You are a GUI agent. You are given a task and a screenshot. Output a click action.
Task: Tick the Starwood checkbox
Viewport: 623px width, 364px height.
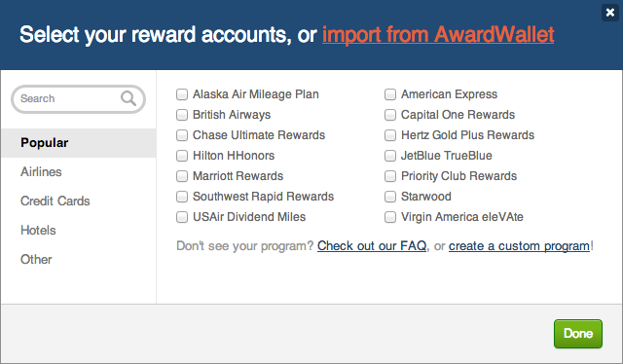pyautogui.click(x=390, y=197)
